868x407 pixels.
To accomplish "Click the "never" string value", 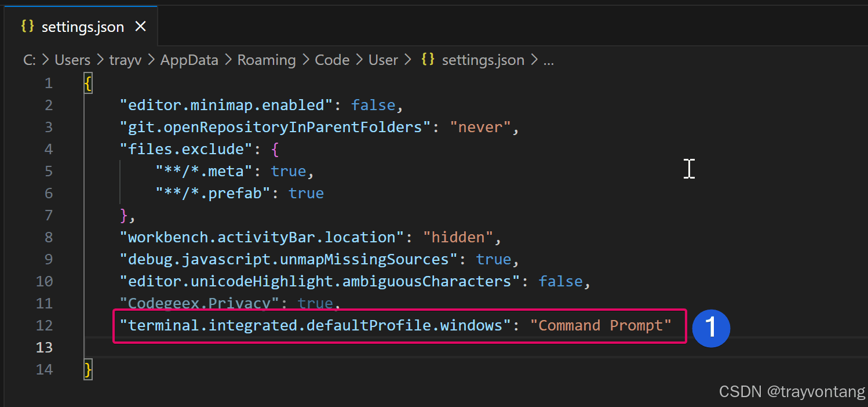I will 480,127.
